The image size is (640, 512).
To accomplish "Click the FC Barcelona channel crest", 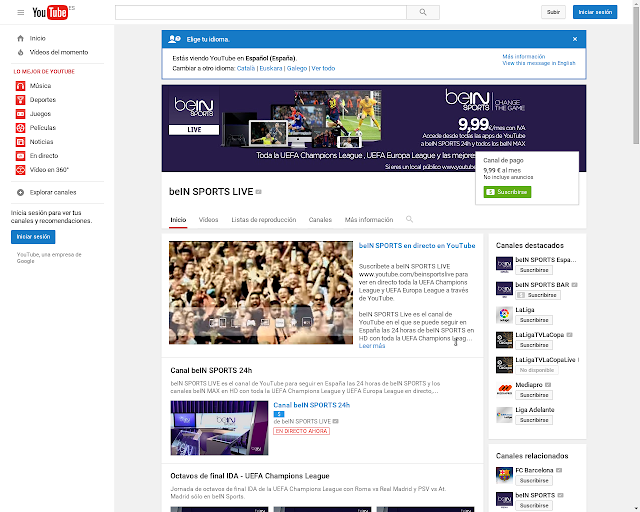I will point(504,475).
